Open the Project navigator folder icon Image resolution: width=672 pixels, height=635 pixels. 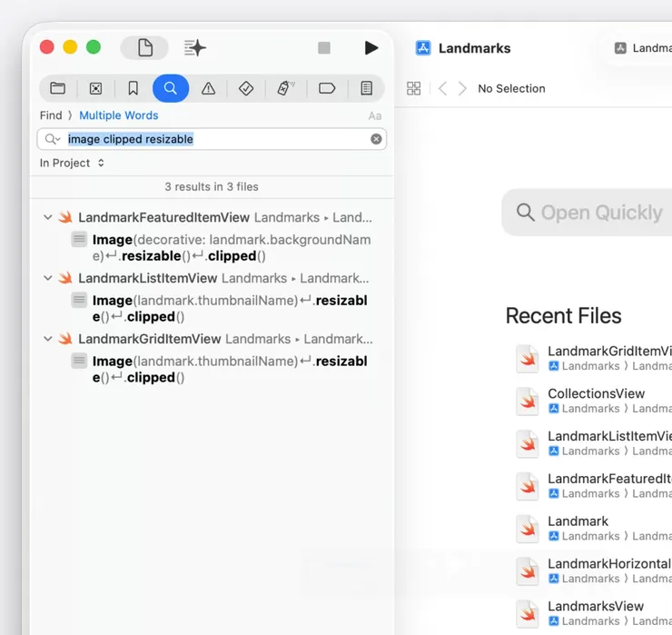pyautogui.click(x=57, y=88)
